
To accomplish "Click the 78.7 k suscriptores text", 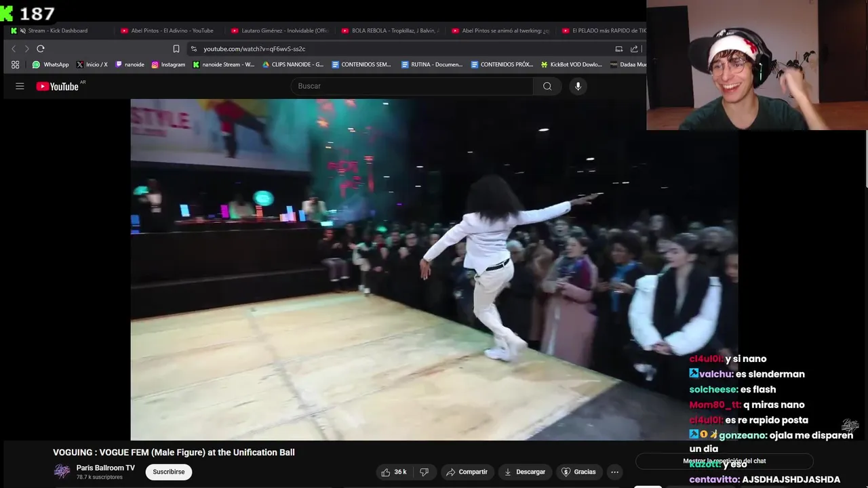I will (x=100, y=477).
